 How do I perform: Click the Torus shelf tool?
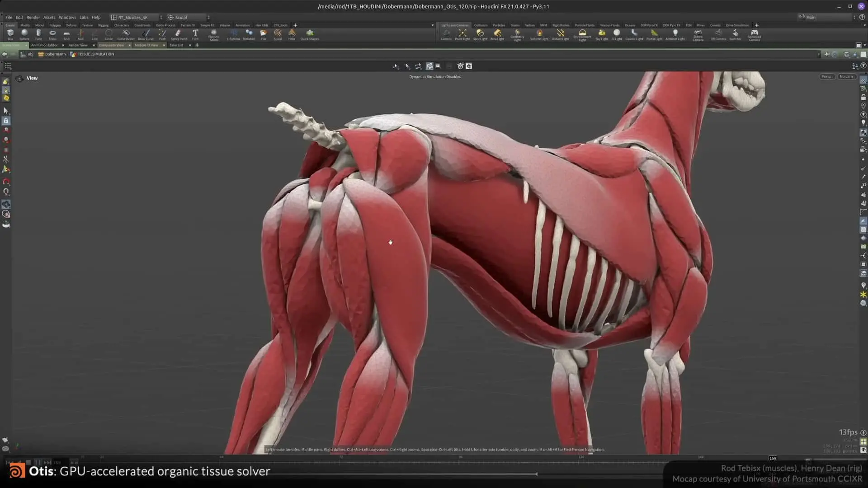click(52, 34)
